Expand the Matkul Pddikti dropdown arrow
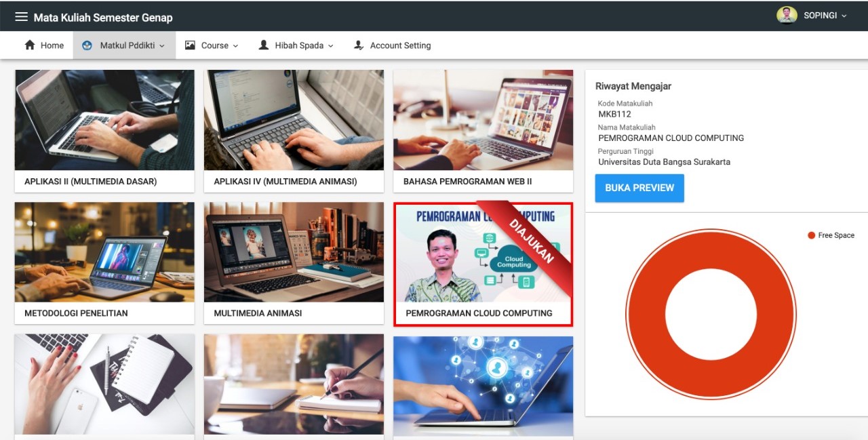This screenshot has height=440, width=868. (162, 46)
